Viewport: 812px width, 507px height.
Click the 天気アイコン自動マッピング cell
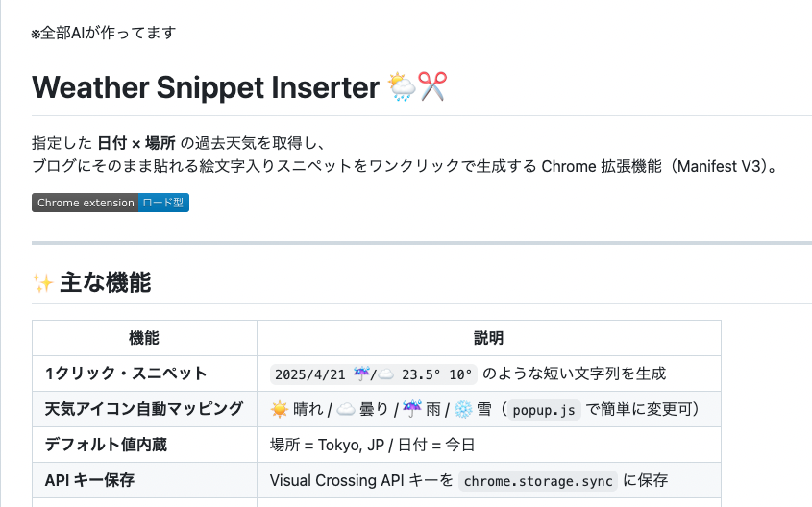tap(144, 409)
